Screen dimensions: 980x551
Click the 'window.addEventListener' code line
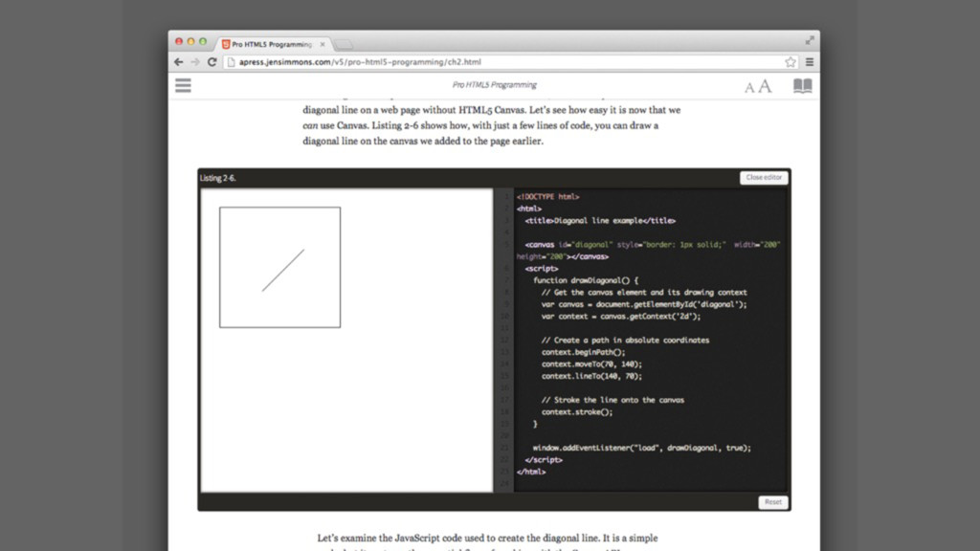click(x=642, y=448)
